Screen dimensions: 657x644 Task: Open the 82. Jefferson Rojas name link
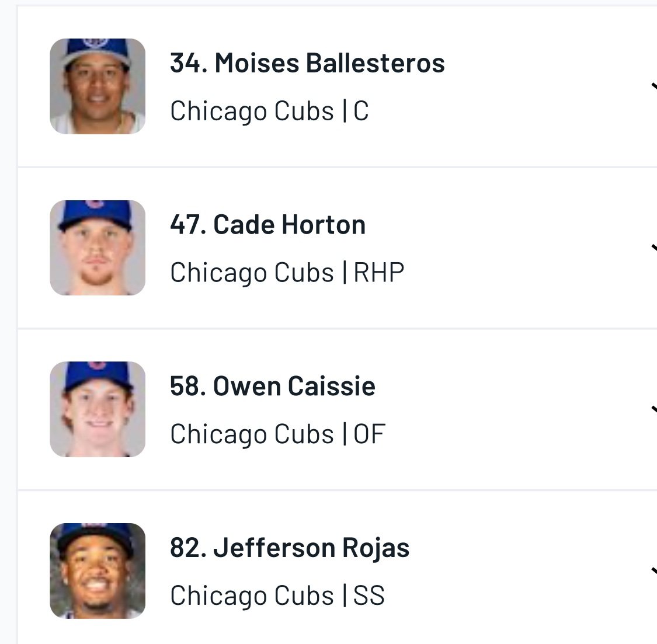[290, 548]
